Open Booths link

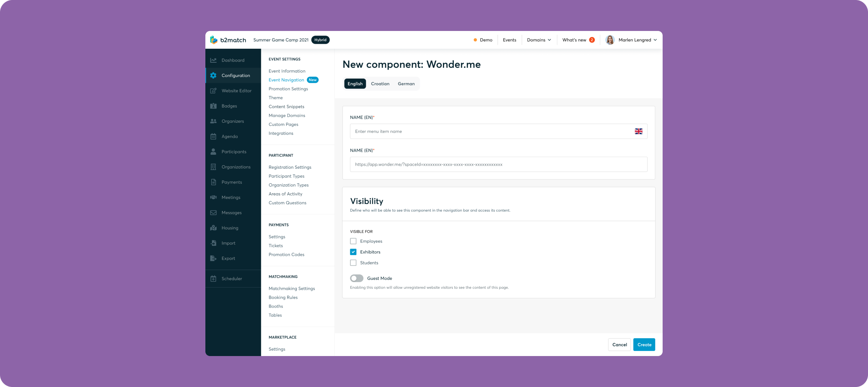tap(276, 307)
